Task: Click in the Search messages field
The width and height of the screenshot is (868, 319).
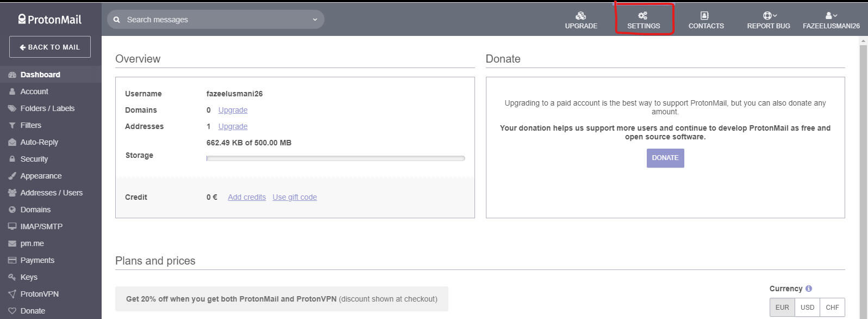Action: coord(215,20)
